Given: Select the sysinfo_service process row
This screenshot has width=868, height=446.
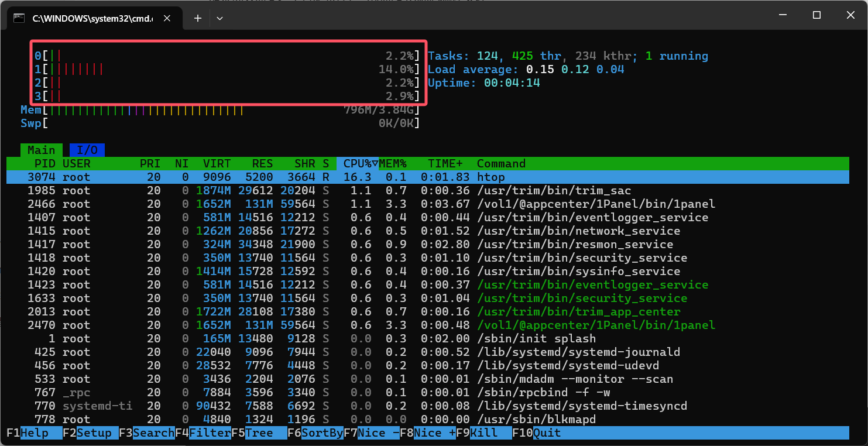Looking at the screenshot, I should coord(428,271).
